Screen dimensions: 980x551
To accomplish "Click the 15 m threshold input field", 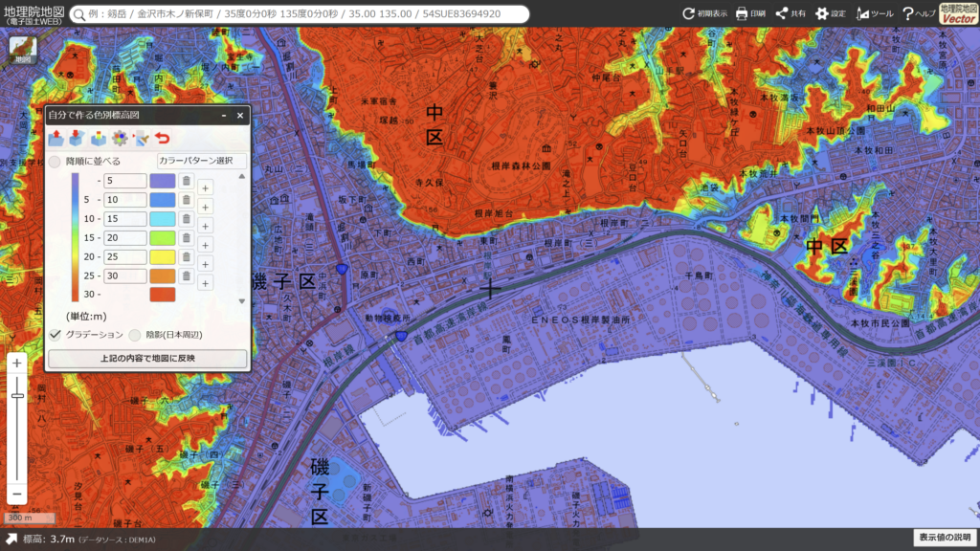I will click(125, 219).
